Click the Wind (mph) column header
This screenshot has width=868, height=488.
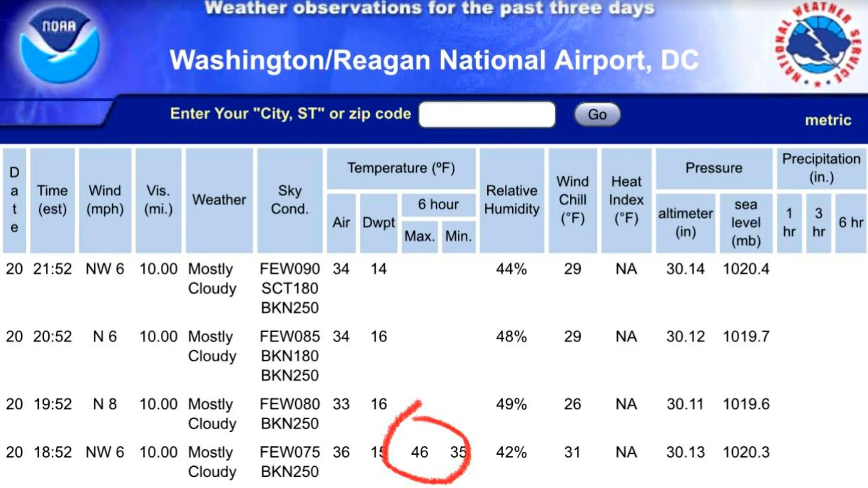[x=105, y=200]
